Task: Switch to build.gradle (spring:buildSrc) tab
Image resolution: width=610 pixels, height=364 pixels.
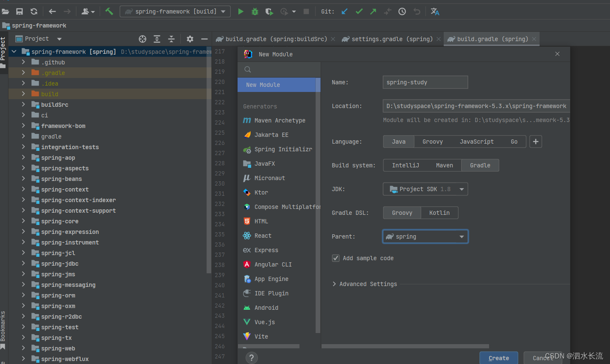Action: [276, 39]
